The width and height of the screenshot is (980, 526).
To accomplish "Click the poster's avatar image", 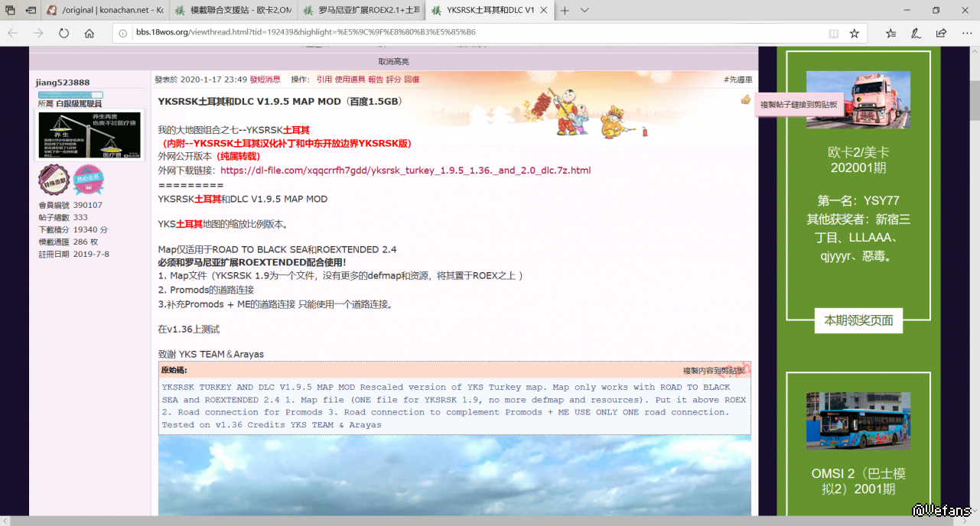I will coord(90,135).
